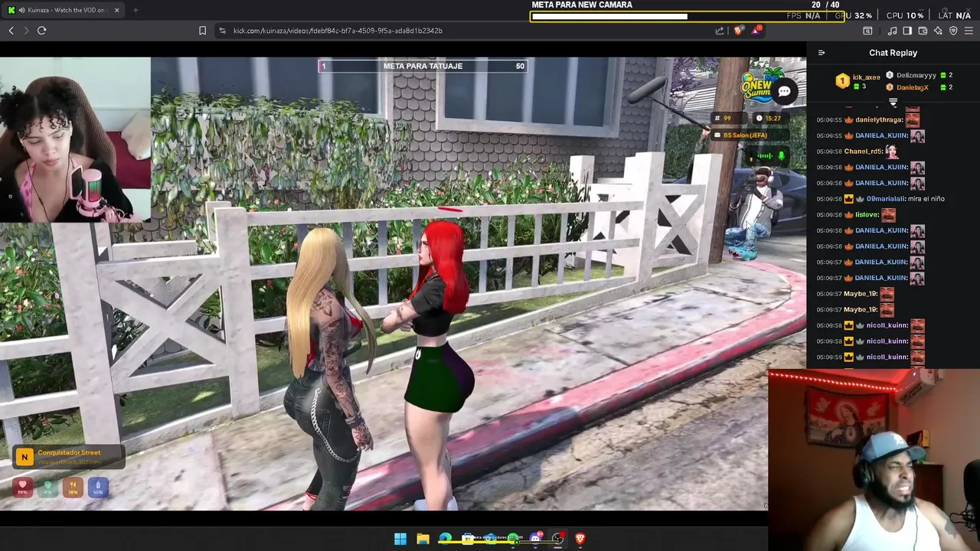Mute tab via the speaker icon on tab
The width and height of the screenshot is (980, 551).
click(x=21, y=10)
